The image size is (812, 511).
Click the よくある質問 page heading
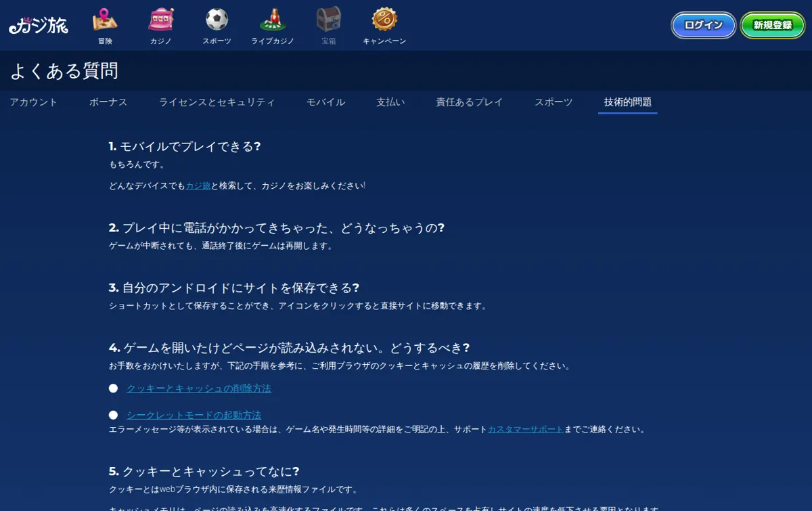pos(64,71)
